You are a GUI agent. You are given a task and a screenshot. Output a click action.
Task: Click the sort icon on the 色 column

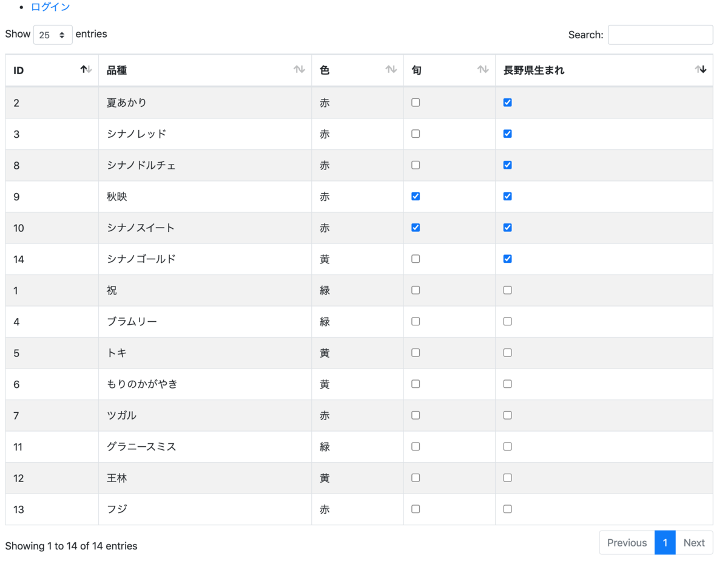pyautogui.click(x=390, y=70)
